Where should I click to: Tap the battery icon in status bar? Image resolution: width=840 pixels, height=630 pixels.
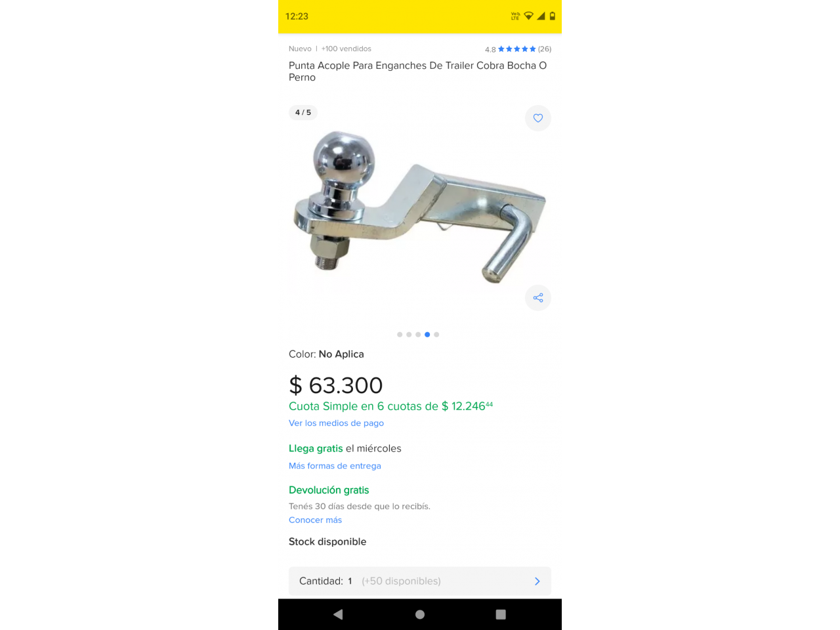click(553, 16)
